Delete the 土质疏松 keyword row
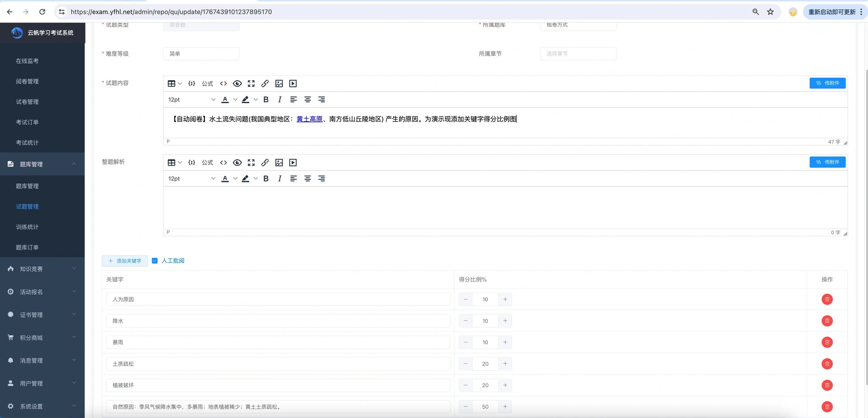Viewport: 868px width, 418px height. [x=827, y=364]
